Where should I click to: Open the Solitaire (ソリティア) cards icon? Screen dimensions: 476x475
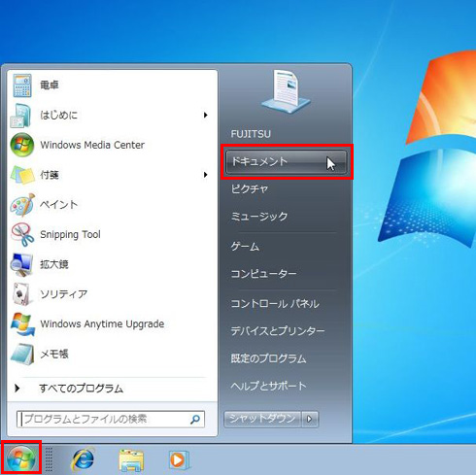(22, 294)
